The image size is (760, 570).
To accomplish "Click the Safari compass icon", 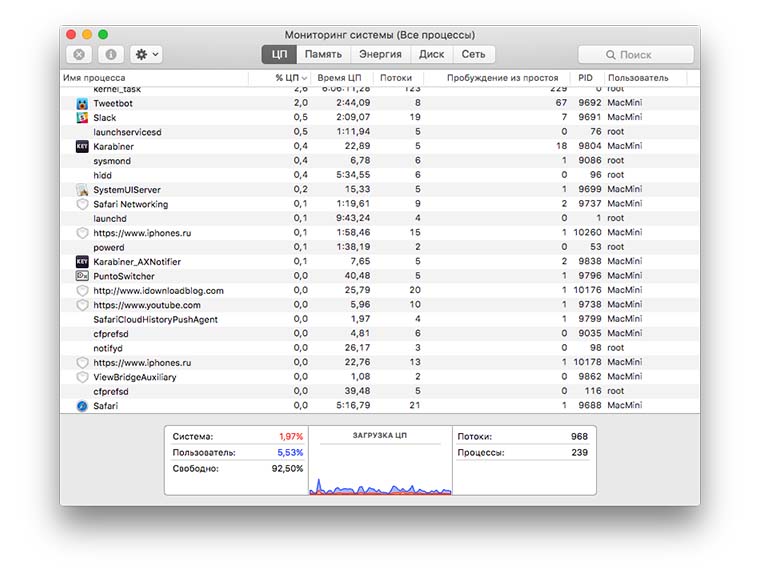I will [82, 406].
